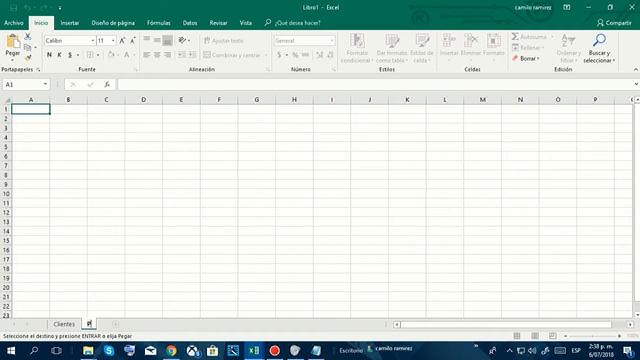The width and height of the screenshot is (640, 360).
Task: Open the General number format dropdown
Action: pos(331,40)
